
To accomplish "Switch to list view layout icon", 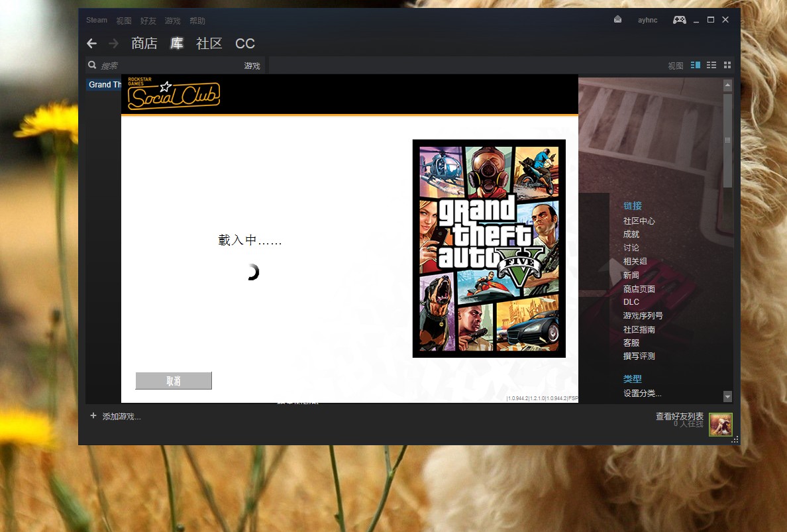I will point(711,65).
